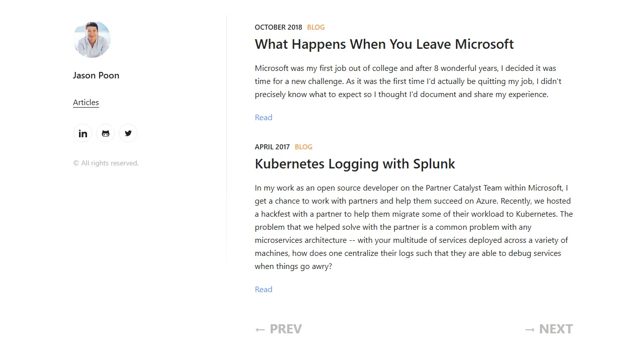644x362 pixels.
Task: Click the APRIL 2017 date label
Action: [x=272, y=147]
